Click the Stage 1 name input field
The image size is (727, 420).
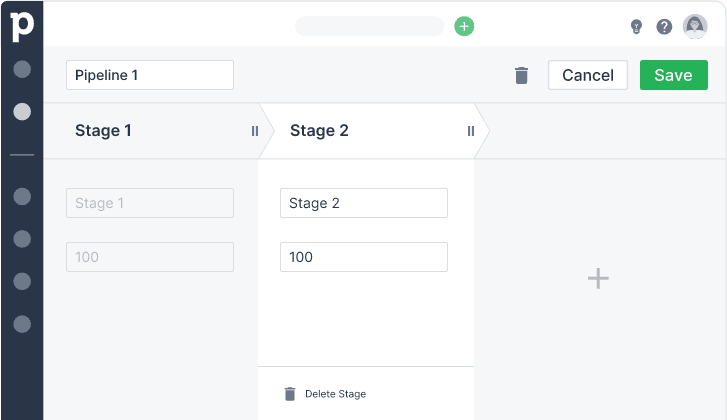click(150, 203)
